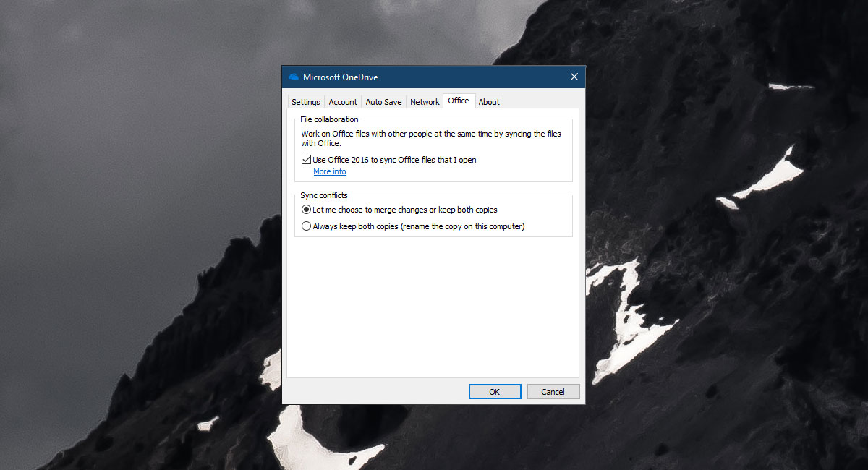Image resolution: width=868 pixels, height=470 pixels.
Task: Switch to the Settings tab
Action: click(306, 102)
